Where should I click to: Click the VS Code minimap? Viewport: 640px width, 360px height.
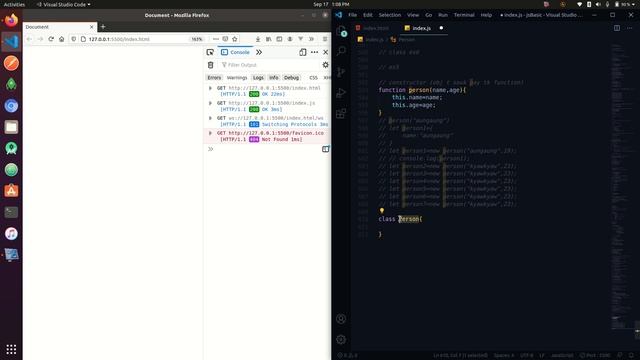(x=622, y=186)
